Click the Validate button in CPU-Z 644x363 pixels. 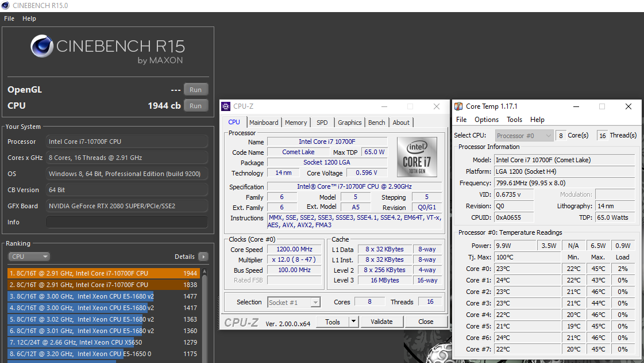381,322
